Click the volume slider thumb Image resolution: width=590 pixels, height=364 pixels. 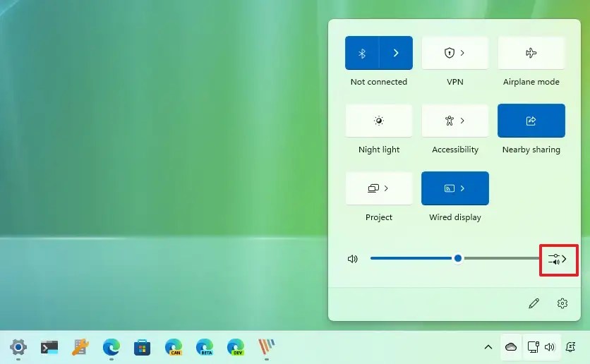click(458, 258)
